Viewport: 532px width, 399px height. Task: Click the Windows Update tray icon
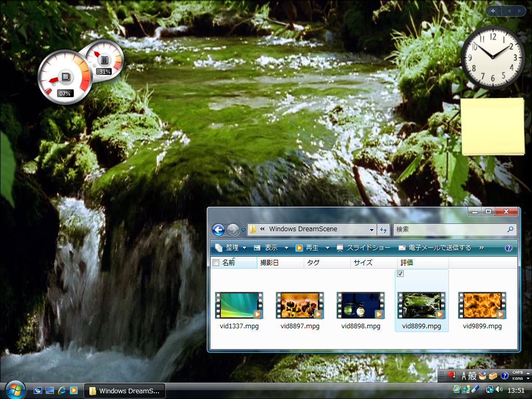(456, 389)
